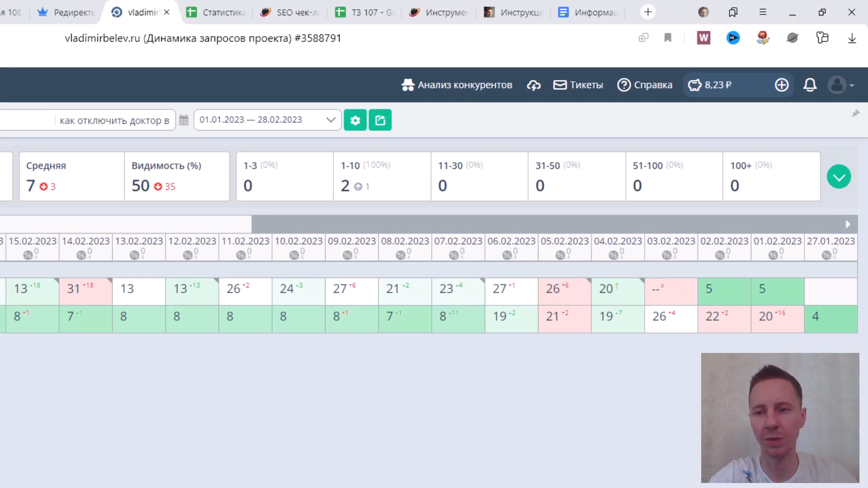Click the add funds plus icon
The width and height of the screenshot is (868, 488).
[782, 85]
